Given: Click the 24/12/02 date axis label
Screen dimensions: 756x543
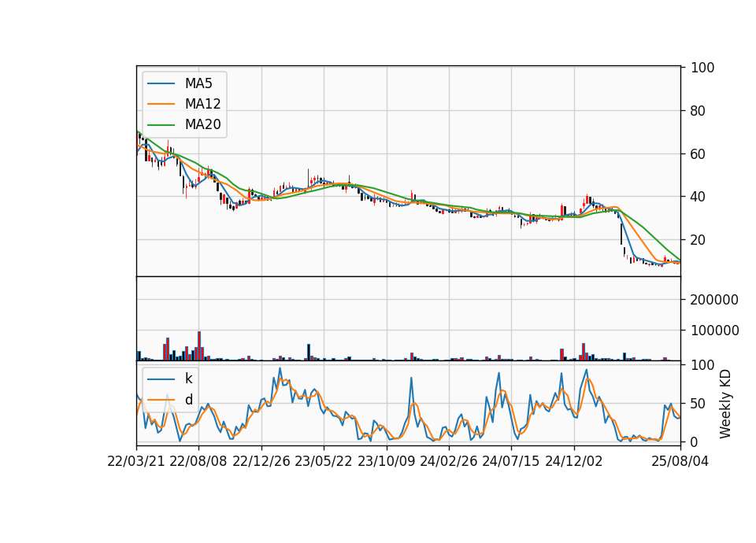Looking at the screenshot, I should click(x=574, y=461).
